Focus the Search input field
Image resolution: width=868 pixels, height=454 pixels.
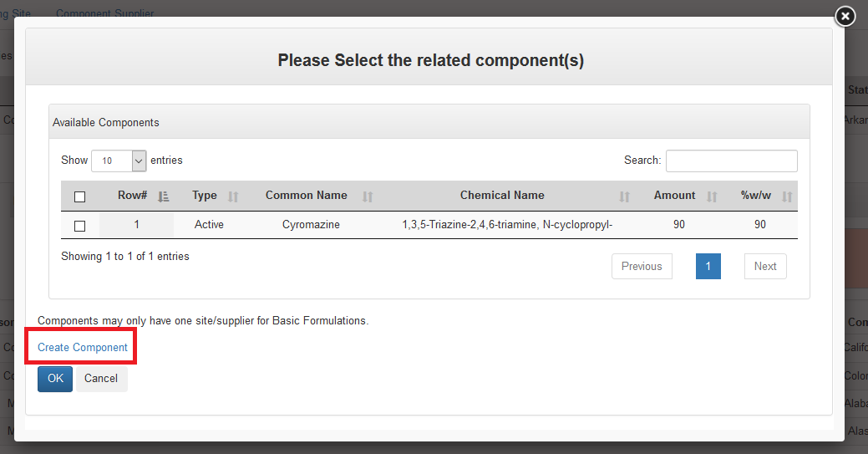pos(731,161)
